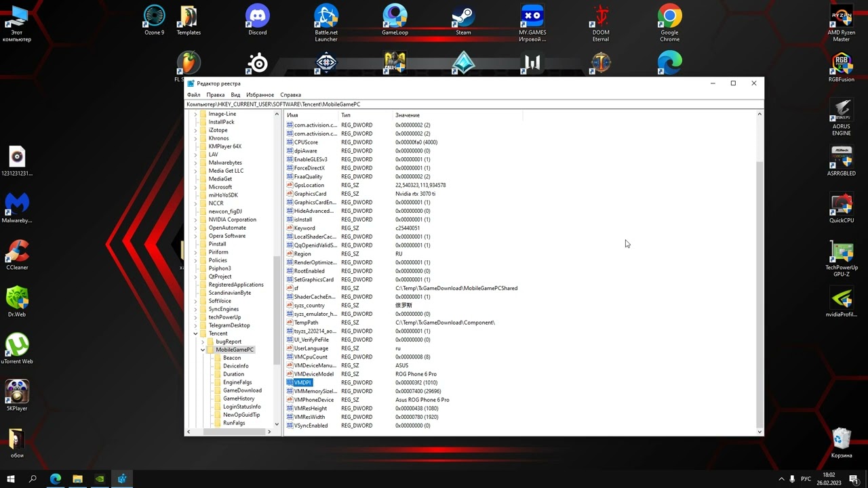
Task: Open the Discord desktop shortcut
Action: point(258,20)
